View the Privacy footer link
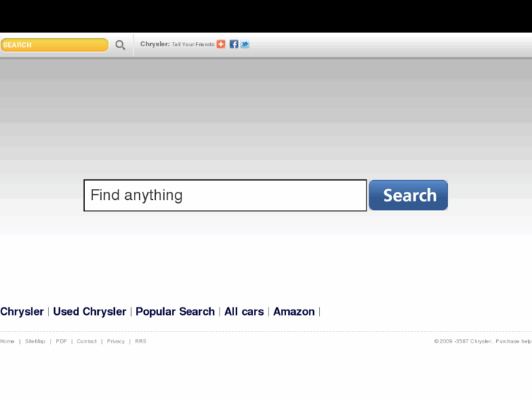Screen dimensions: 532x399 (116, 341)
